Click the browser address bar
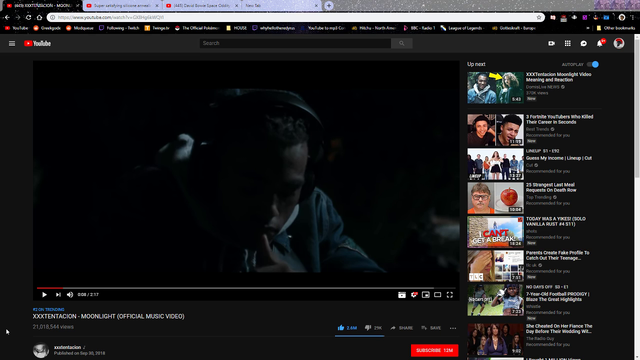This screenshot has width=640, height=360. pos(296,17)
